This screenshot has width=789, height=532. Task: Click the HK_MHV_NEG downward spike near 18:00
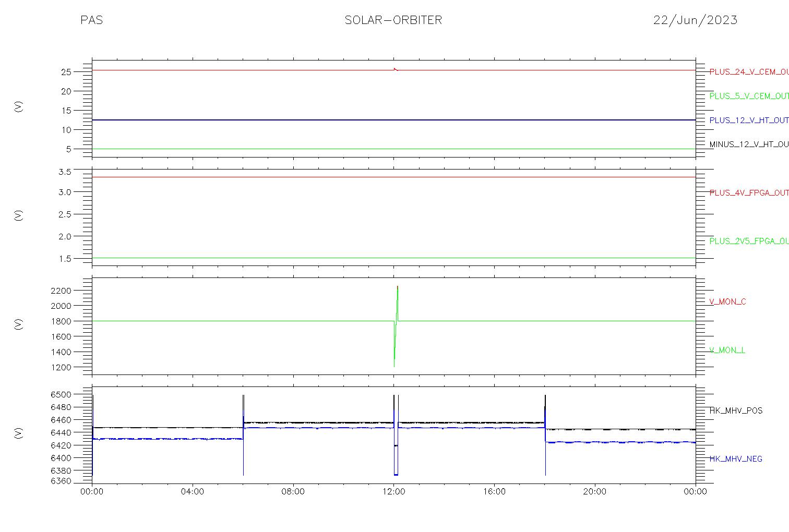(545, 459)
